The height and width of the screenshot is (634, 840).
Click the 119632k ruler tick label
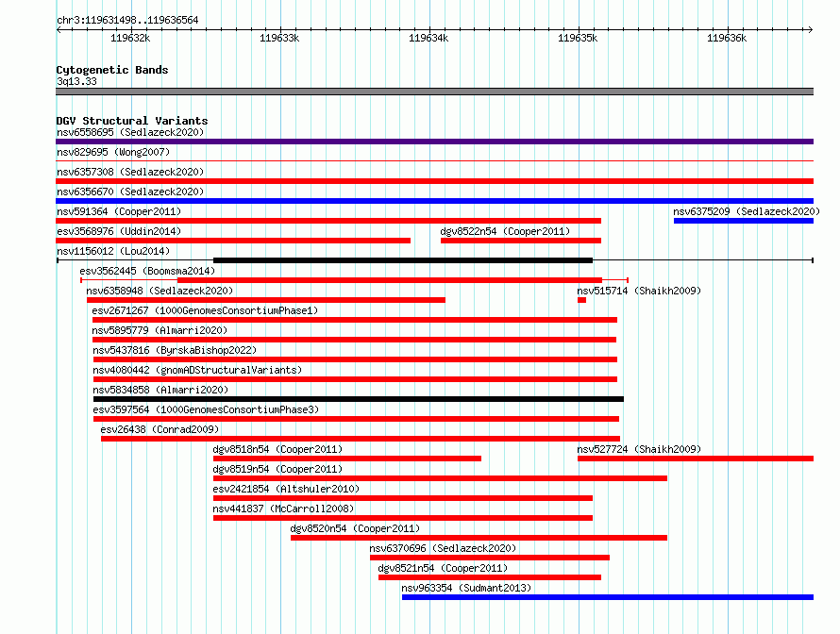(130, 38)
